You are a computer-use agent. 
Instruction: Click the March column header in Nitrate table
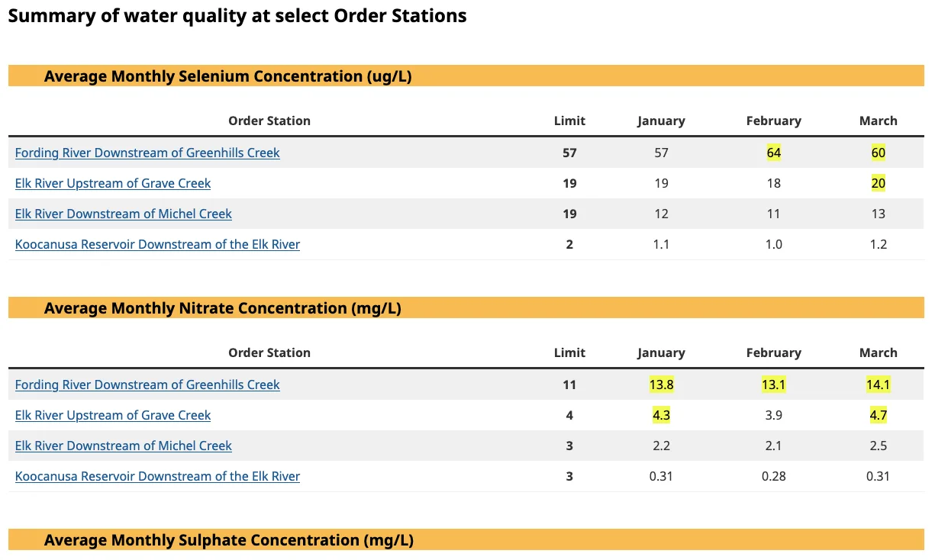(878, 352)
